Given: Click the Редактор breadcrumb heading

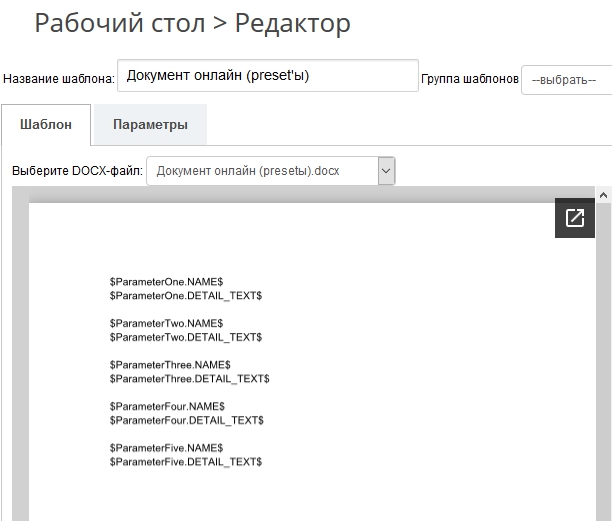Looking at the screenshot, I should 292,24.
